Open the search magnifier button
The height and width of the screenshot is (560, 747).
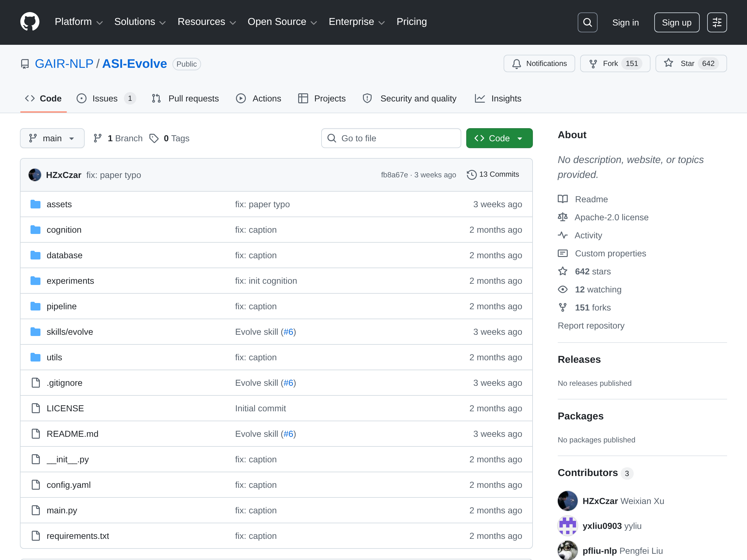pos(587,22)
